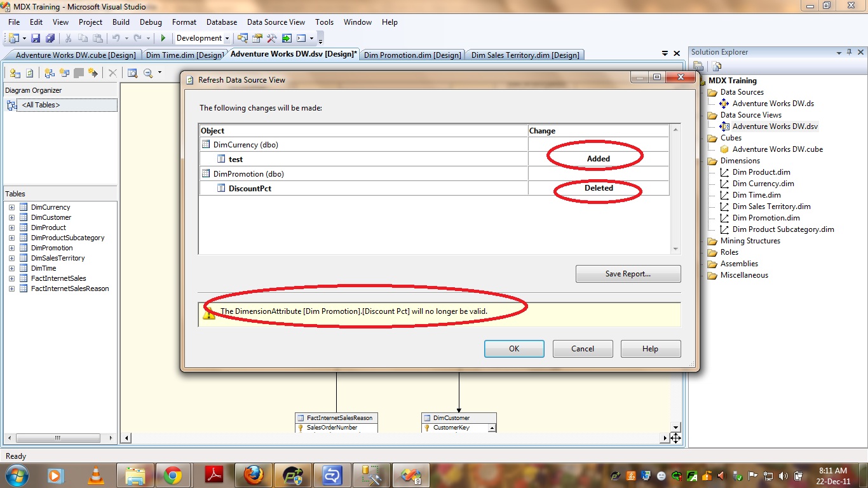The image size is (868, 488).
Task: Click the Refresh Data Source View toolbar icon
Action: click(29, 73)
